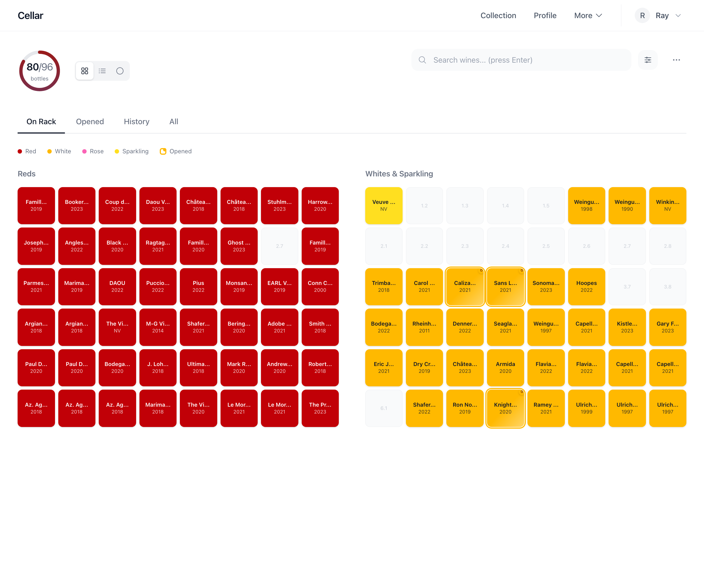Click the Opened legend icon
704x588 pixels.
(163, 151)
